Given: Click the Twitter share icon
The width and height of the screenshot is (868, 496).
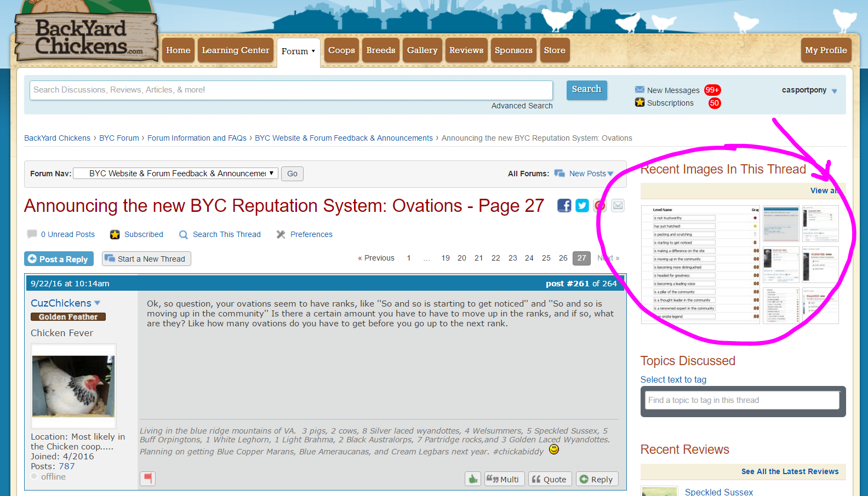Looking at the screenshot, I should [x=582, y=205].
